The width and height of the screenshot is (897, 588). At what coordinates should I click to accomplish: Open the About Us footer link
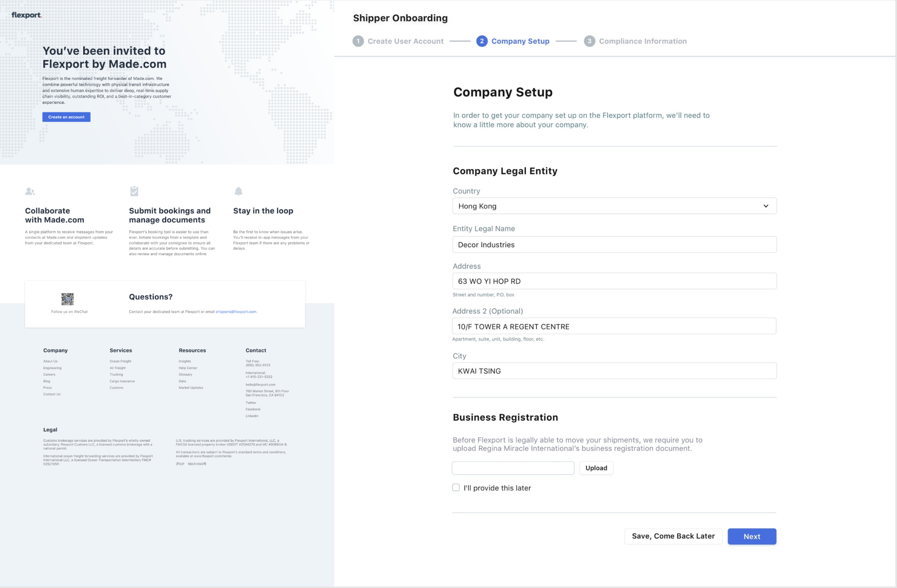pyautogui.click(x=50, y=361)
